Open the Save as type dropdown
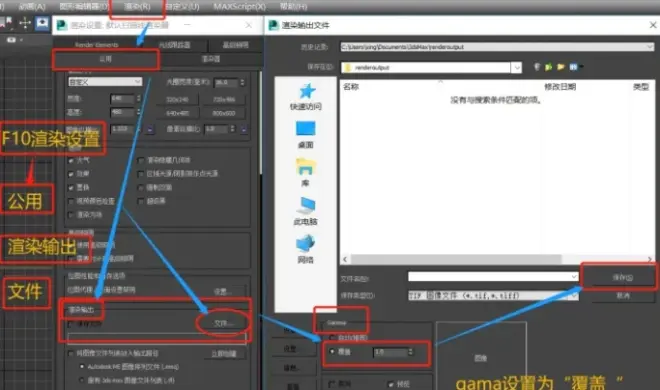Image resolution: width=660 pixels, height=390 pixels. click(574, 296)
